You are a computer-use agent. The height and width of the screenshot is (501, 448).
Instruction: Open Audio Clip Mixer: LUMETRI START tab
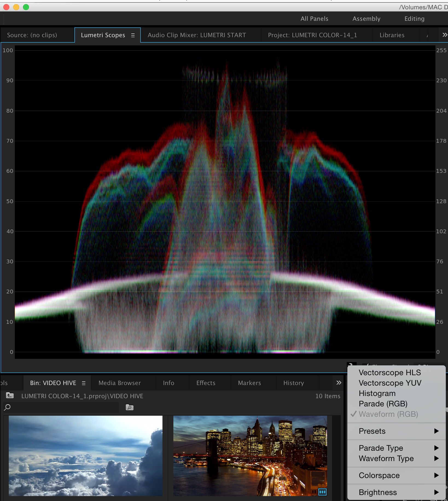tap(197, 35)
